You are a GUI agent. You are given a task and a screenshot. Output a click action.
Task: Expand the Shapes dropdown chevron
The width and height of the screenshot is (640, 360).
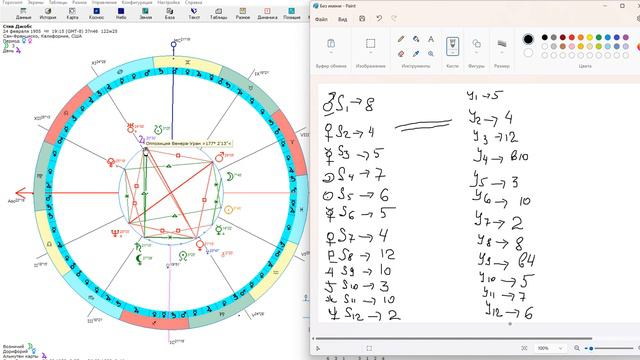[476, 53]
